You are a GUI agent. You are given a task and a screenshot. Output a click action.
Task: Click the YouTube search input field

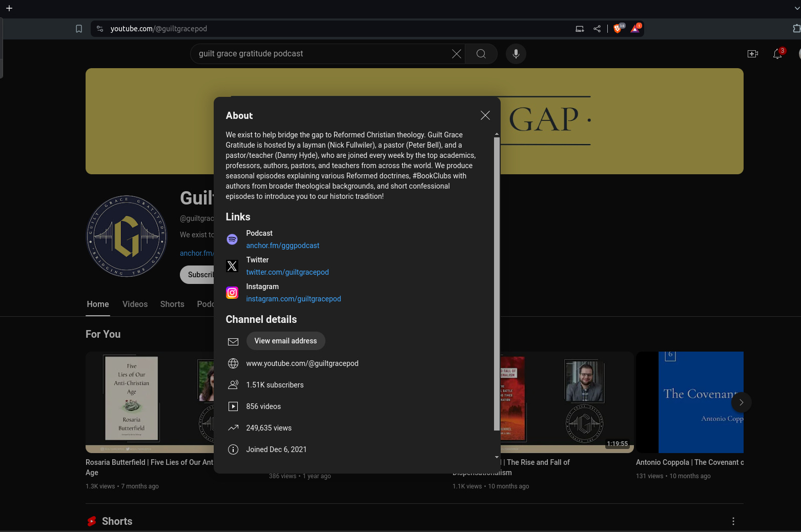point(323,54)
